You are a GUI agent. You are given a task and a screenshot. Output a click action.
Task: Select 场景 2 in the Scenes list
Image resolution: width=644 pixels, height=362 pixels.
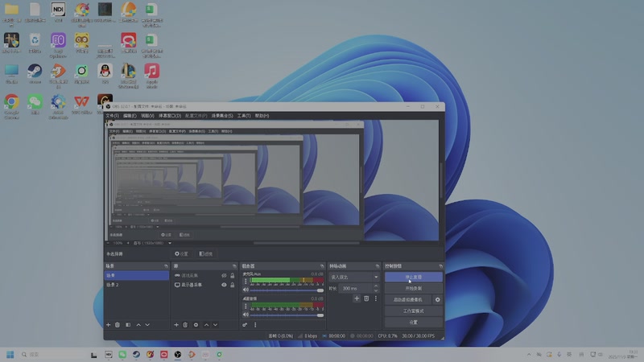[x=136, y=285]
